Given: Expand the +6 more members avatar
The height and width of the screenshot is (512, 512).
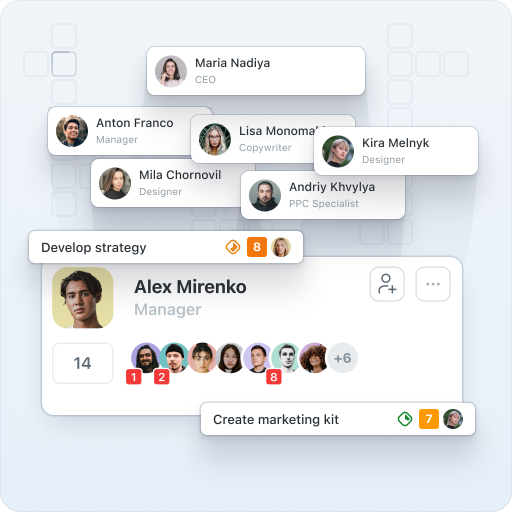Looking at the screenshot, I should 343,358.
